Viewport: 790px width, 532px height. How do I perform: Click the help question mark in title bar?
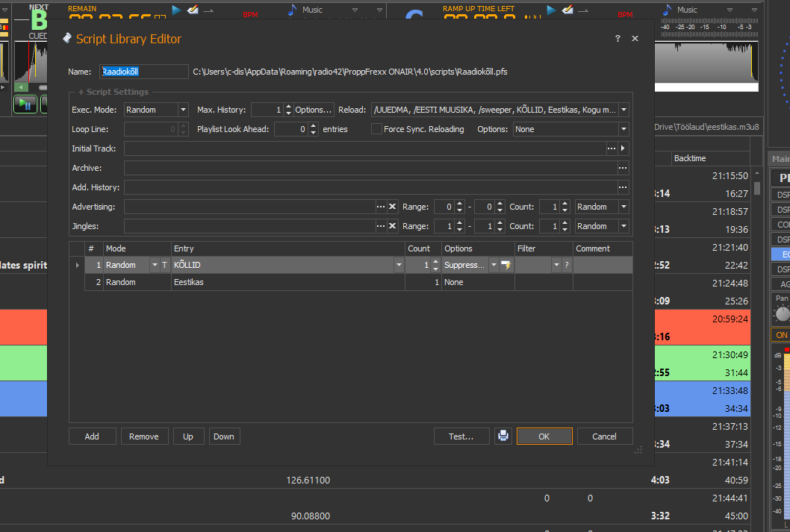click(618, 39)
